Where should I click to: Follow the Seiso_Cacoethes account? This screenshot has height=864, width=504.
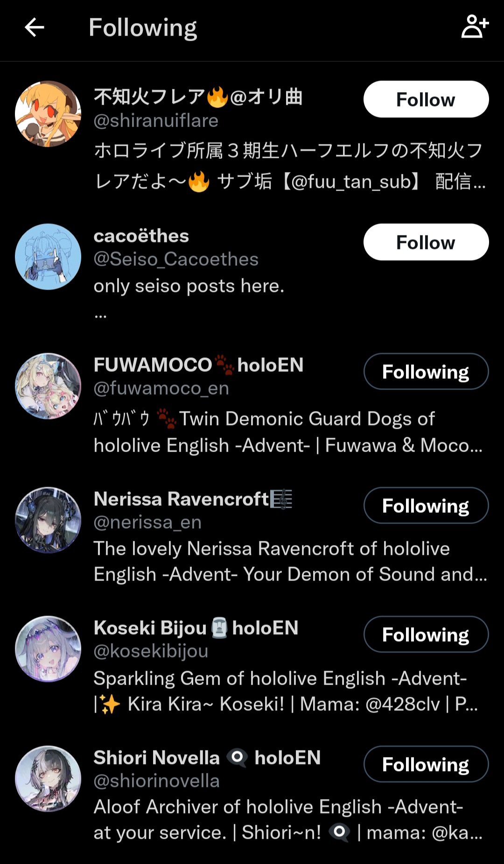[426, 242]
